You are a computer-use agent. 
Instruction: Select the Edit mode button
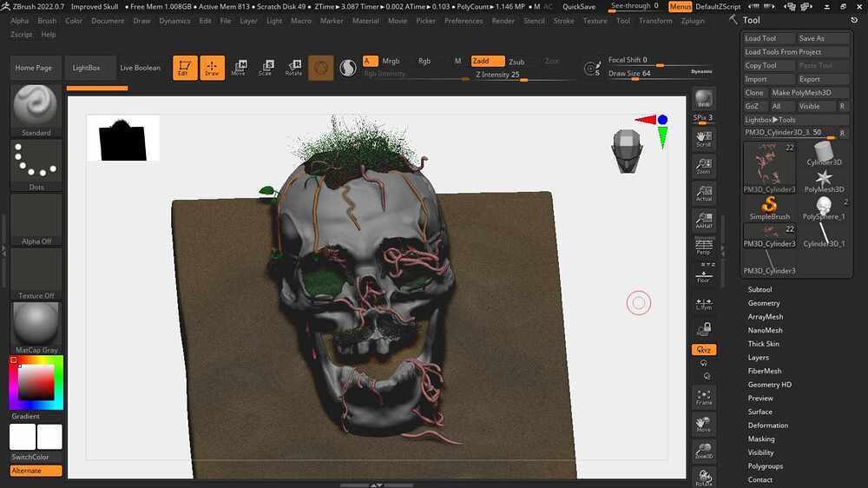185,68
